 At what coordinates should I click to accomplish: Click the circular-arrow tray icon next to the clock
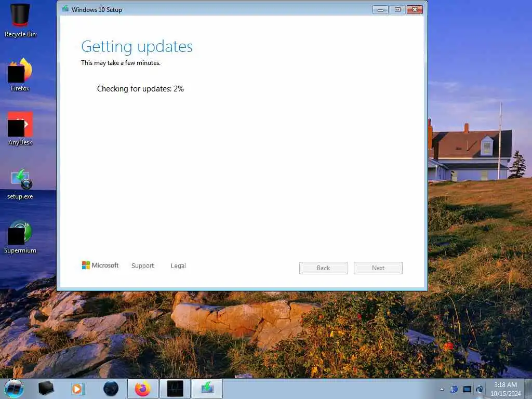480,389
